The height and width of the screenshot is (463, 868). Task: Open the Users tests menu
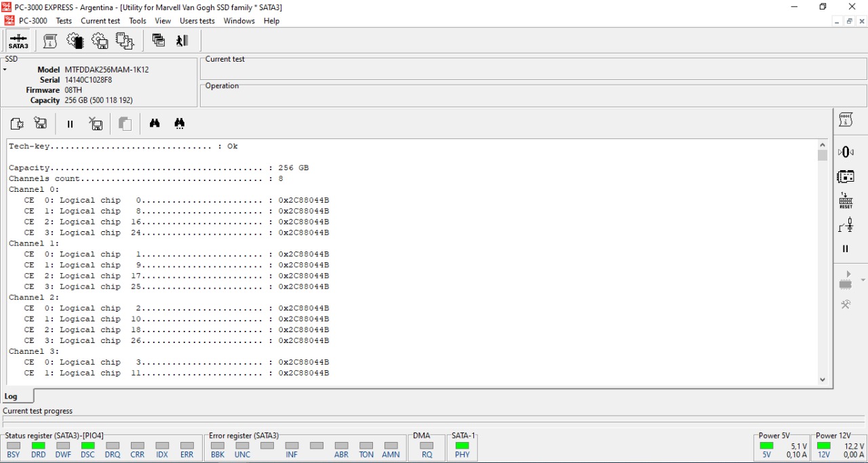(x=197, y=21)
